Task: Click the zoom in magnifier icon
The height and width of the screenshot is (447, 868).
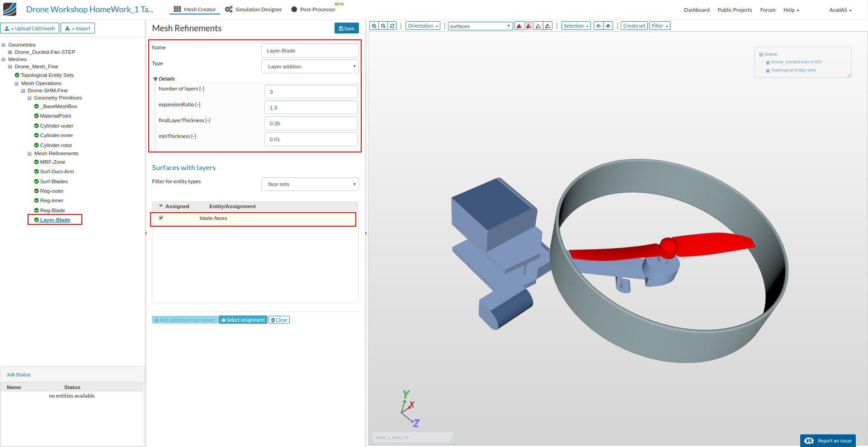Action: (x=374, y=26)
